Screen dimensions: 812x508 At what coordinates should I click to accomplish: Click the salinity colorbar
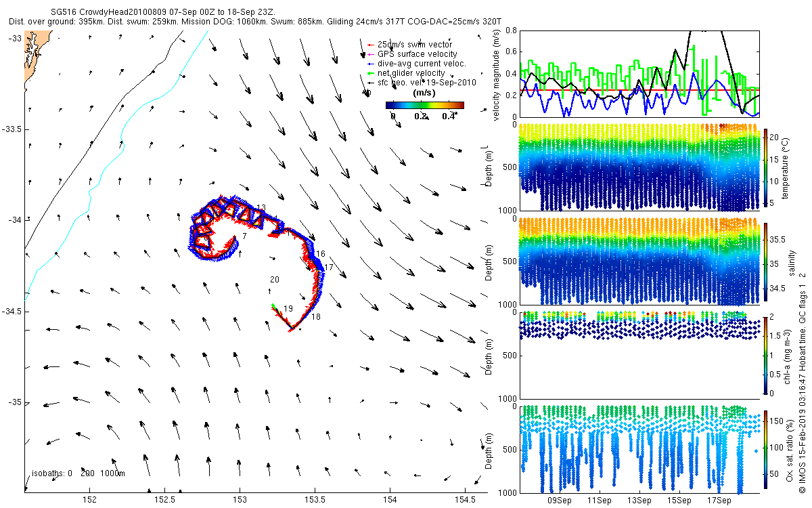coord(765,261)
